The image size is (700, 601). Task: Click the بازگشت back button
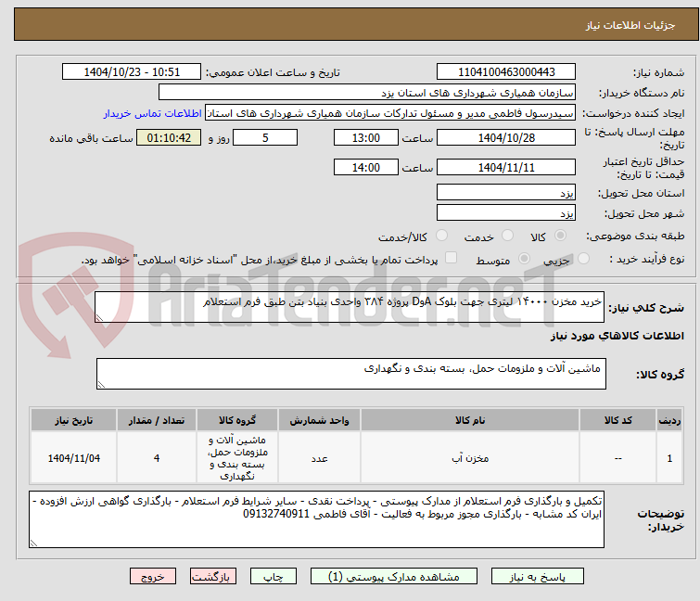213,577
